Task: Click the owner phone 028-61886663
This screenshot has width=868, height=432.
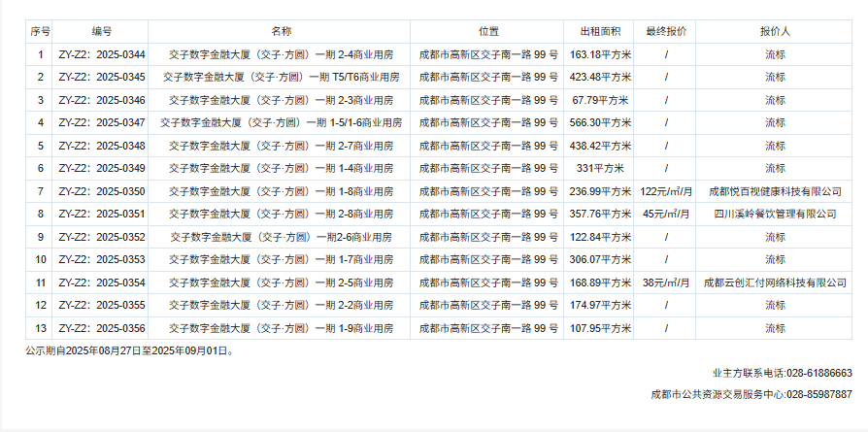Action: click(818, 374)
